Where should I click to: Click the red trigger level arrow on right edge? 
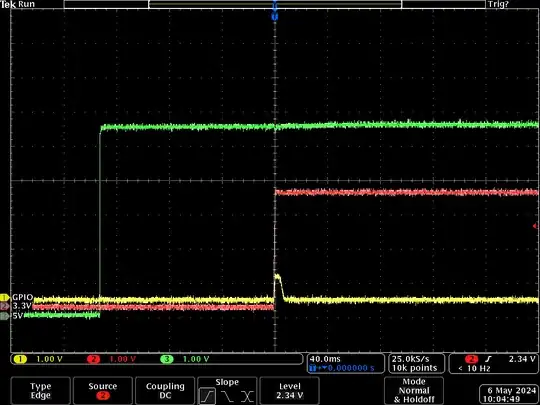pyautogui.click(x=535, y=226)
